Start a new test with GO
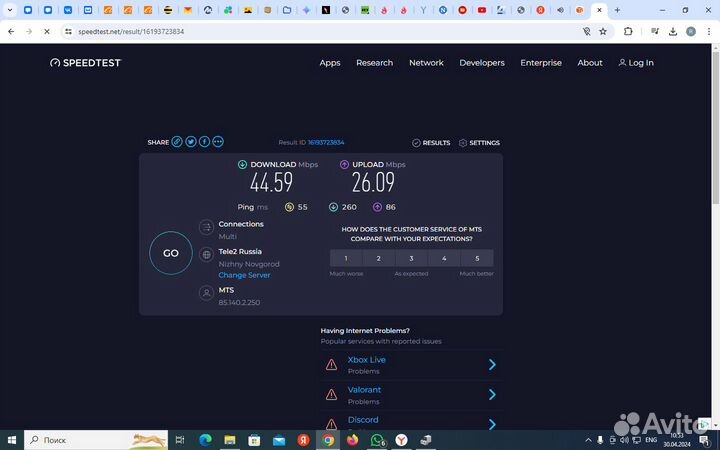This screenshot has width=720, height=450. (x=171, y=253)
